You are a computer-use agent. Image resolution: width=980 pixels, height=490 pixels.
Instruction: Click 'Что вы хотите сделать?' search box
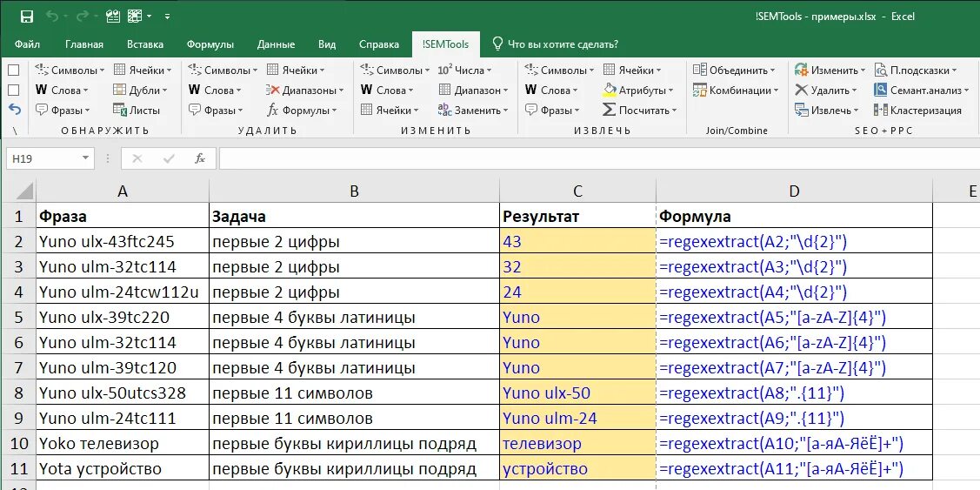pos(556,44)
